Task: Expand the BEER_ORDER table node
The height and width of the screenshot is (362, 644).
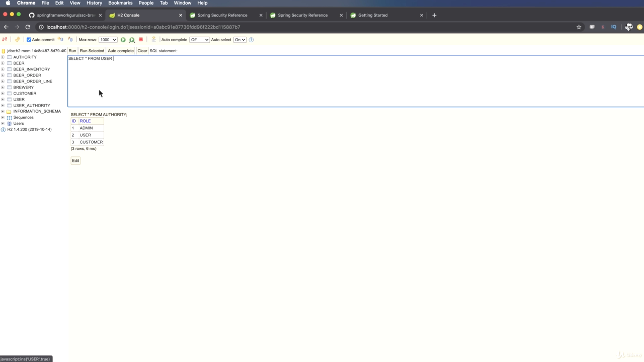Action: [x=3, y=75]
